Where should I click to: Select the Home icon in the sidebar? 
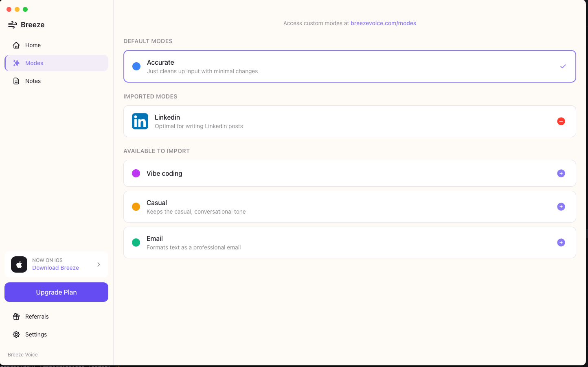(x=16, y=45)
